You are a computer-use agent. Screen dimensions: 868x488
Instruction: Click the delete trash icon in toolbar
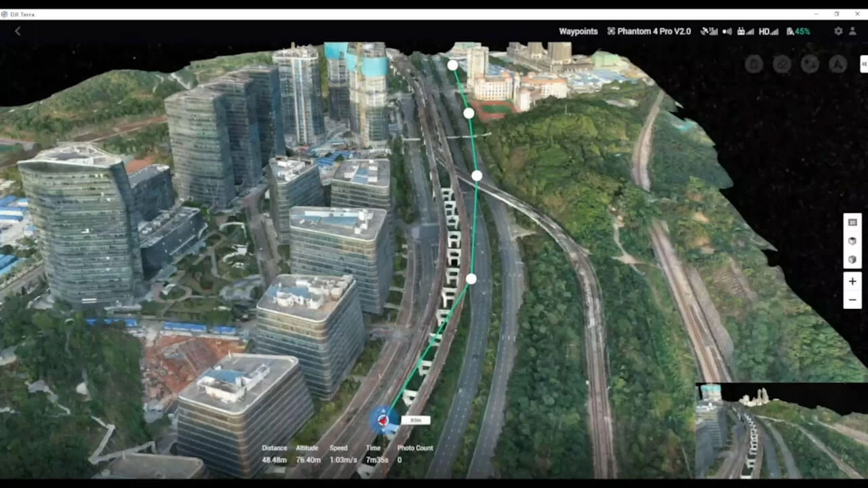point(753,64)
